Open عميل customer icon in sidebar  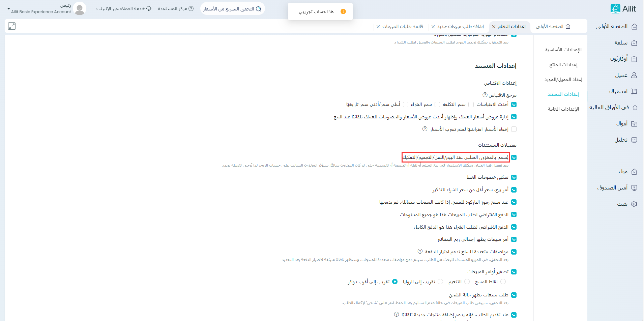click(x=634, y=75)
